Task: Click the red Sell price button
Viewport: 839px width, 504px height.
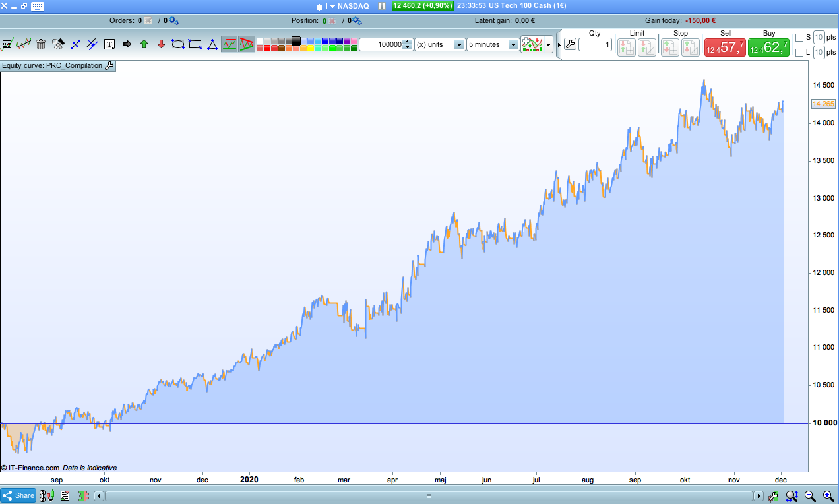Action: tap(725, 47)
